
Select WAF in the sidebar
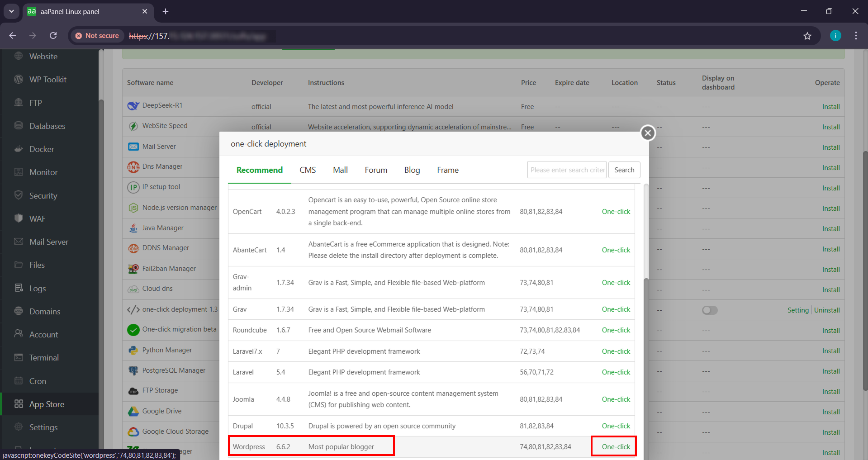(37, 218)
